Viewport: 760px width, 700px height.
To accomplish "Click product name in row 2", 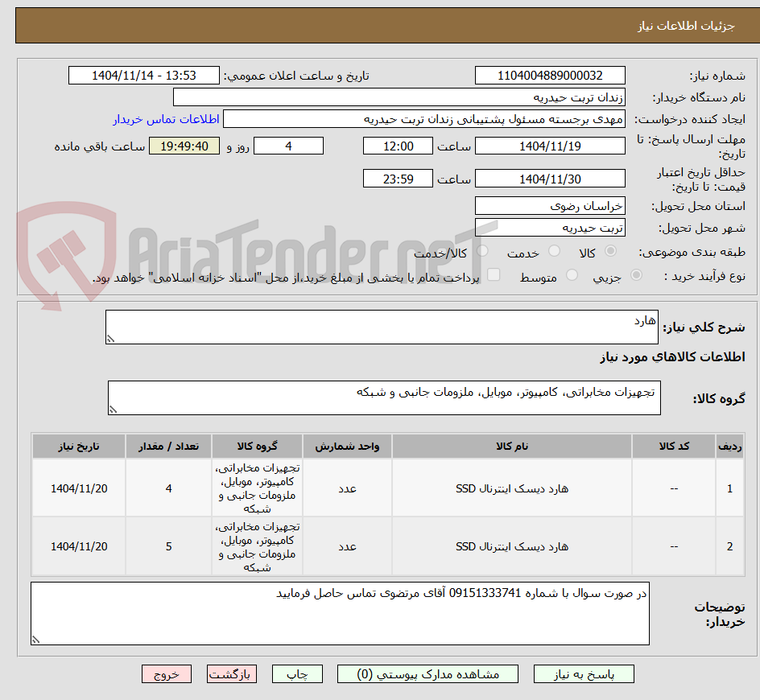I will 512,546.
